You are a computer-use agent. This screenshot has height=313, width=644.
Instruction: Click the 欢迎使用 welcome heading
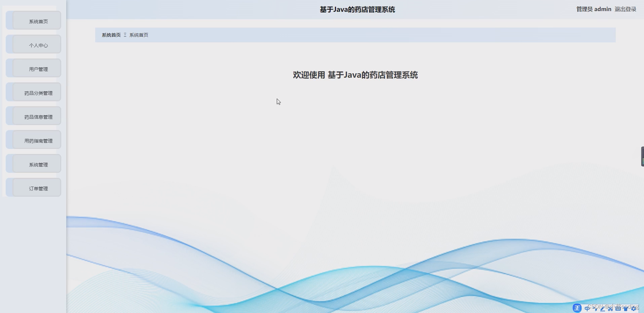(355, 75)
